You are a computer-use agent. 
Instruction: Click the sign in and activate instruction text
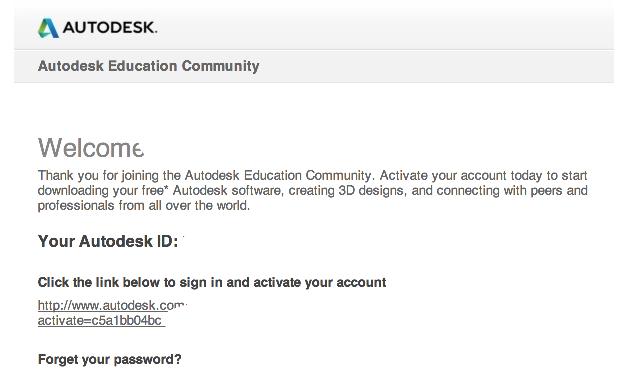[212, 282]
